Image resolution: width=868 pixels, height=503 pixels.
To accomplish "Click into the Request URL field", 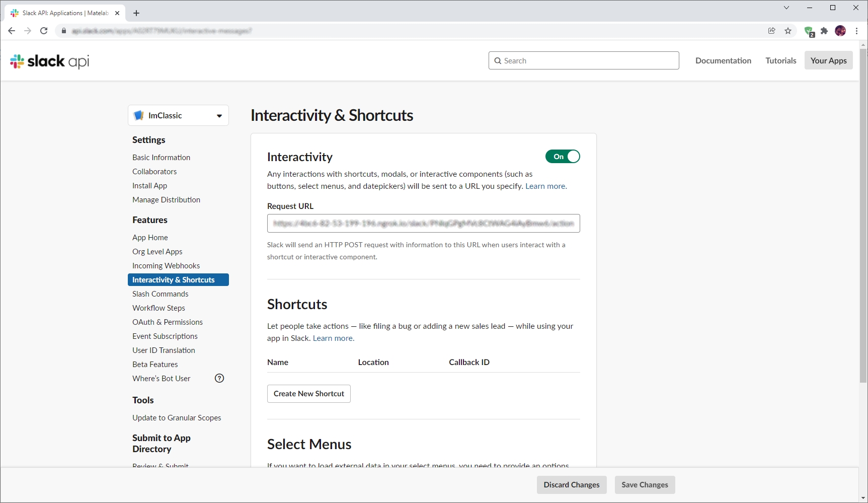I will coord(423,224).
